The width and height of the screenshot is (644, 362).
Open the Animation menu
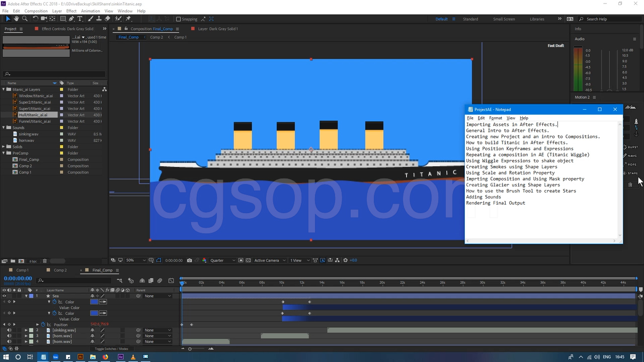[91, 11]
